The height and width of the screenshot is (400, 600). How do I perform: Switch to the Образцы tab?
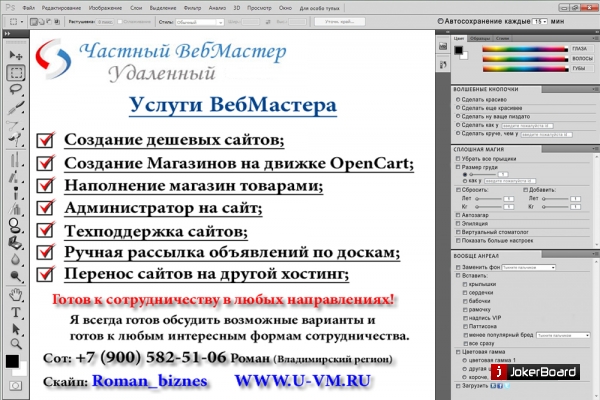[479, 38]
